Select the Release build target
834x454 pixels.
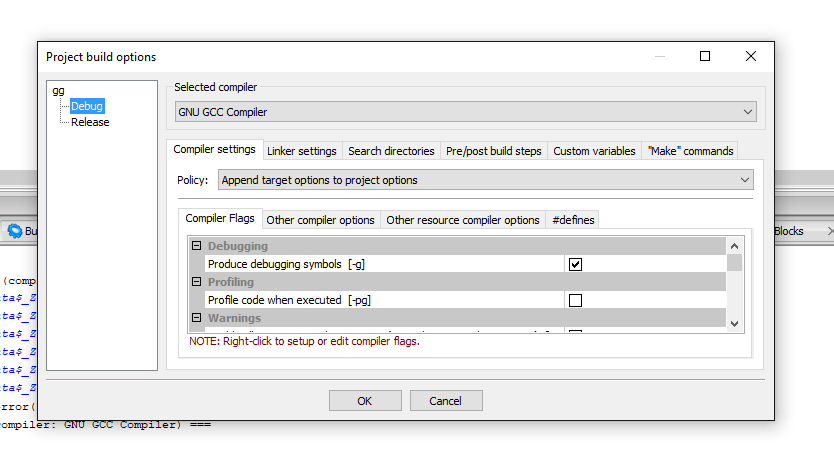[90, 122]
